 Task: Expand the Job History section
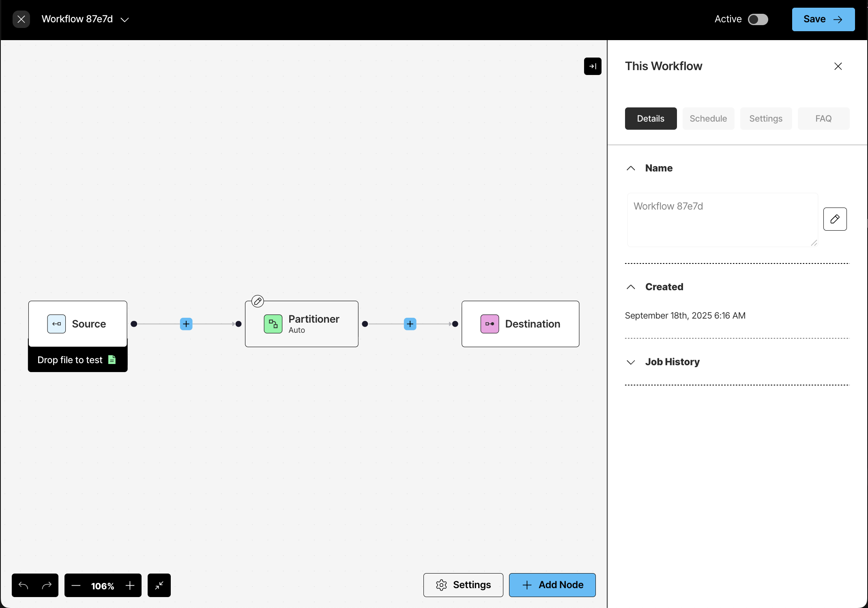point(631,362)
